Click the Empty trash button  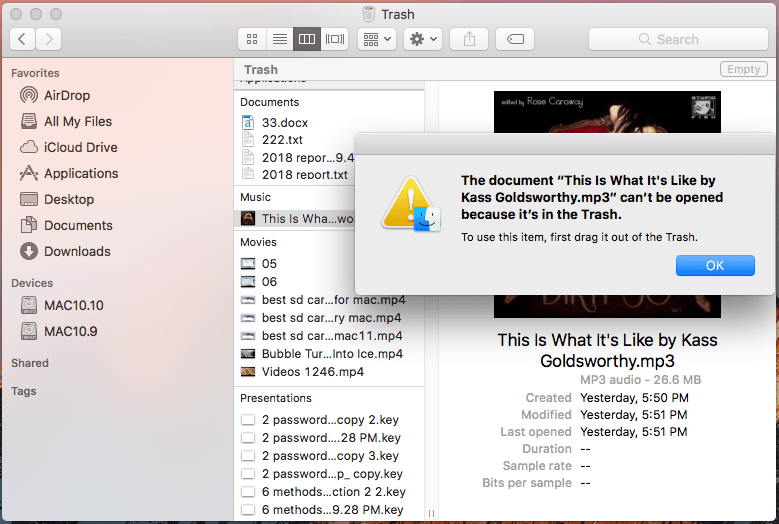[743, 69]
